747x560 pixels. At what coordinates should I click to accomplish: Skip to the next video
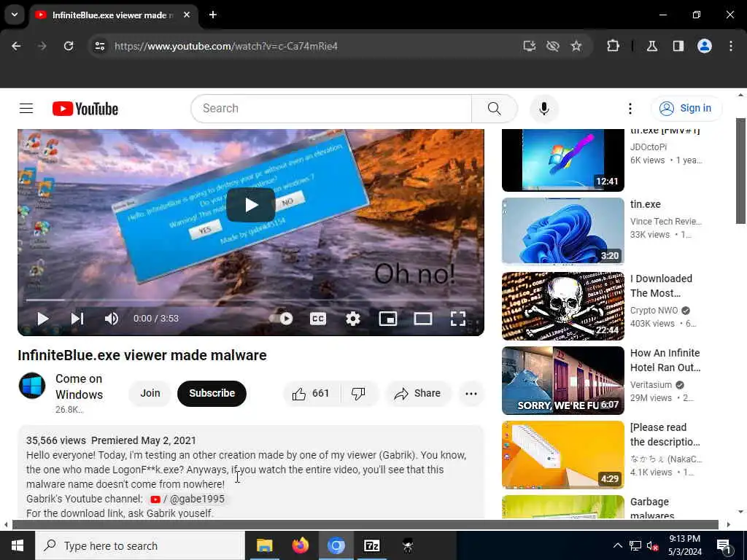click(77, 319)
